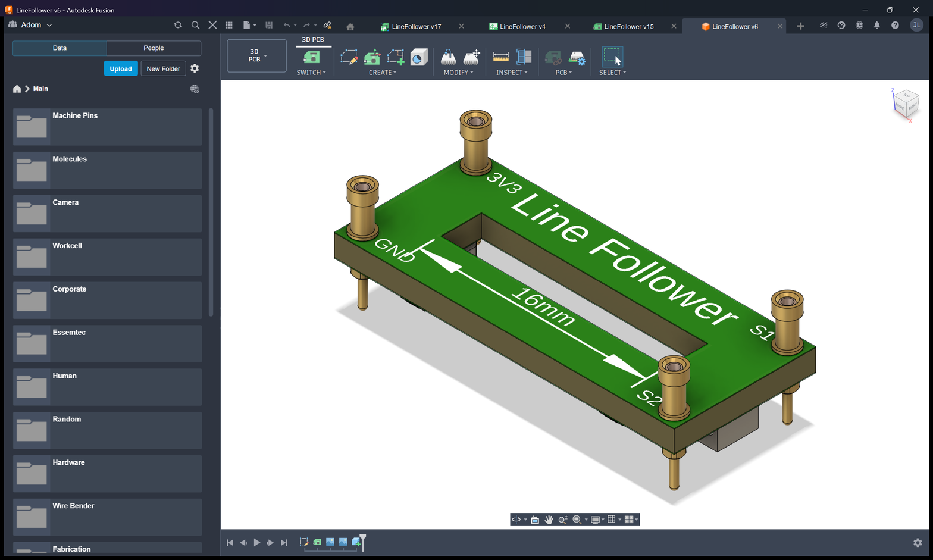This screenshot has height=560, width=933.
Task: Click the Orbit tool in navigation bar
Action: tap(516, 520)
